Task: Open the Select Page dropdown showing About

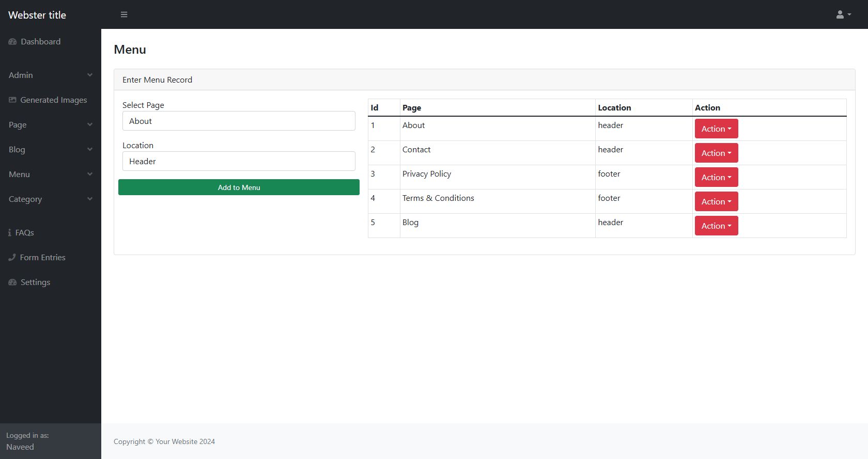Action: pos(239,121)
